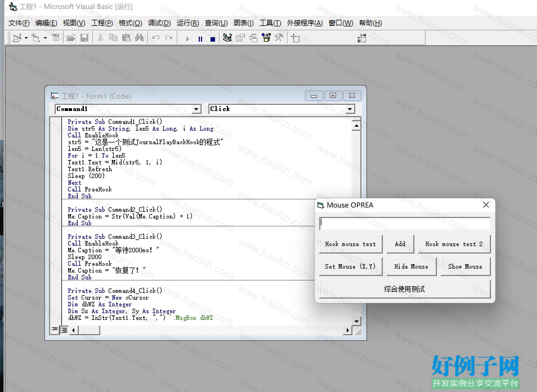Click the "Hide Mouse" button
This screenshot has height=392, width=537.
[411, 267]
